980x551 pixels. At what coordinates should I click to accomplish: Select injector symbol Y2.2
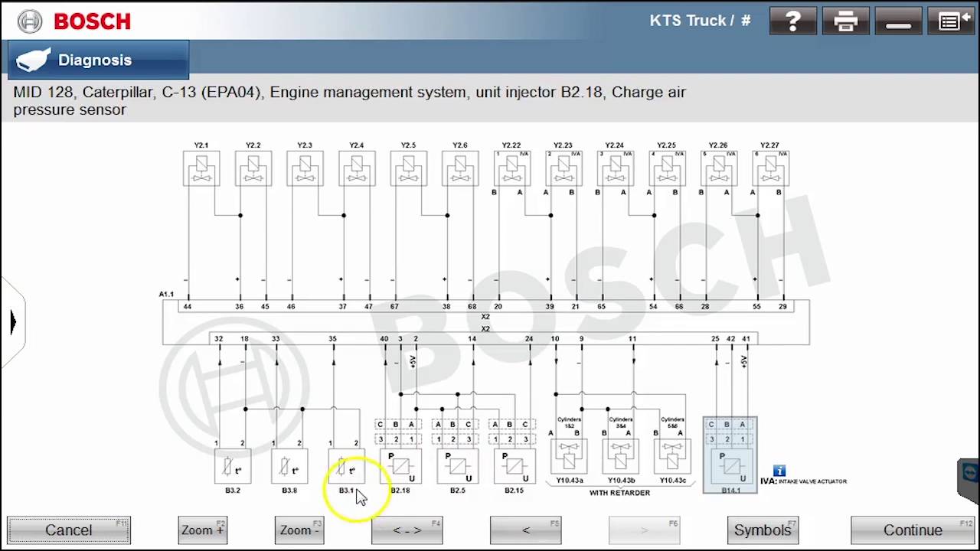(253, 168)
